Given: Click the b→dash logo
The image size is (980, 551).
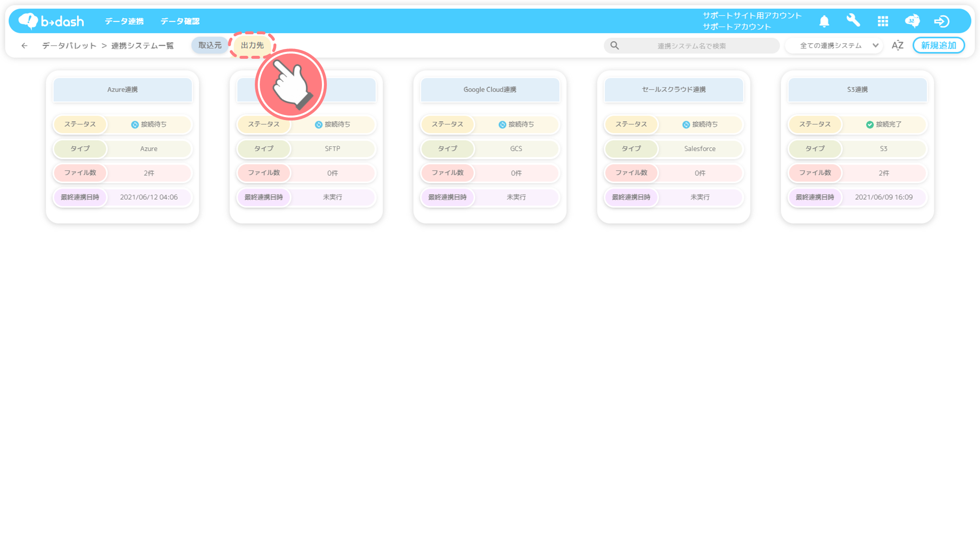Looking at the screenshot, I should tap(51, 21).
